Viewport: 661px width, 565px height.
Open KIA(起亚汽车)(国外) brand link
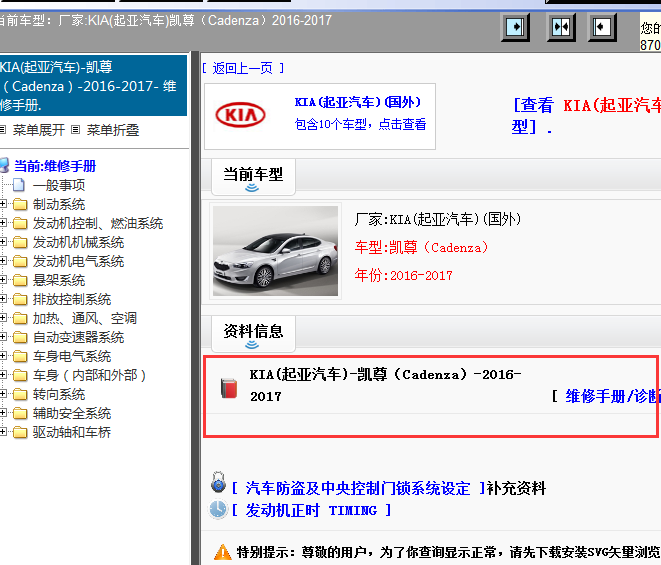[x=357, y=102]
